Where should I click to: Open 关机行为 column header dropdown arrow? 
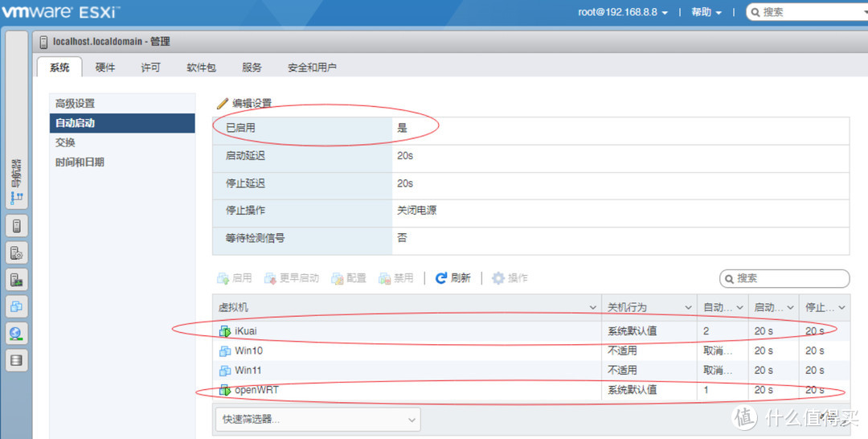[x=688, y=308]
